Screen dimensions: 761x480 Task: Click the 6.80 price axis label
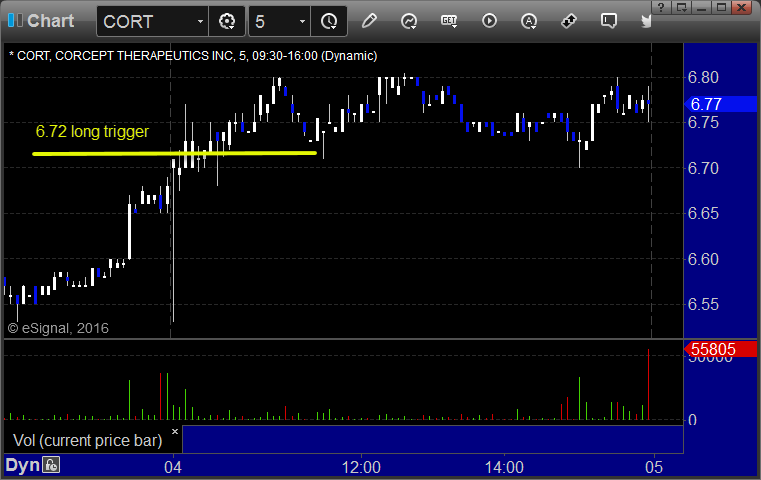(x=703, y=77)
